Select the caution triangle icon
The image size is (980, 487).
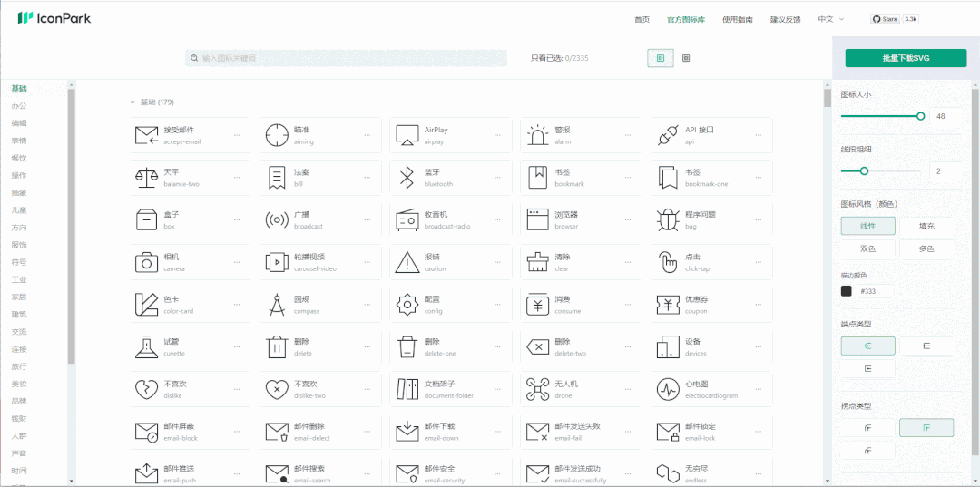407,262
